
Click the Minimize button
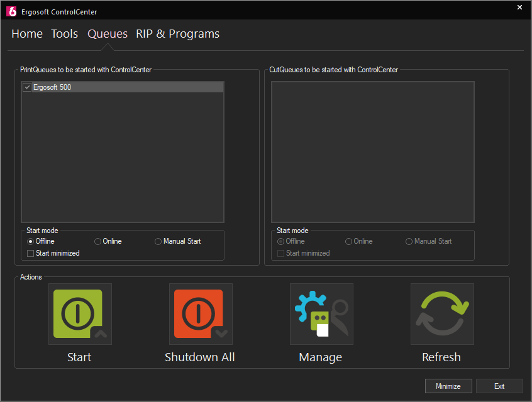coord(448,386)
